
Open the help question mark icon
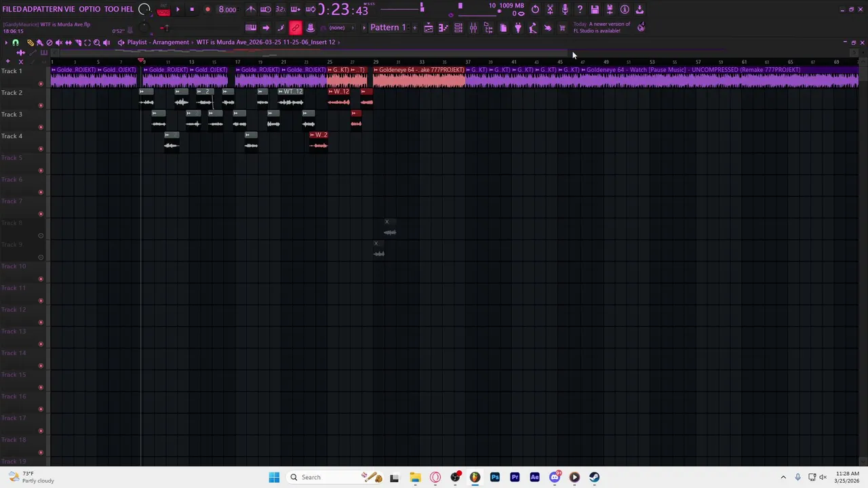coord(580,9)
